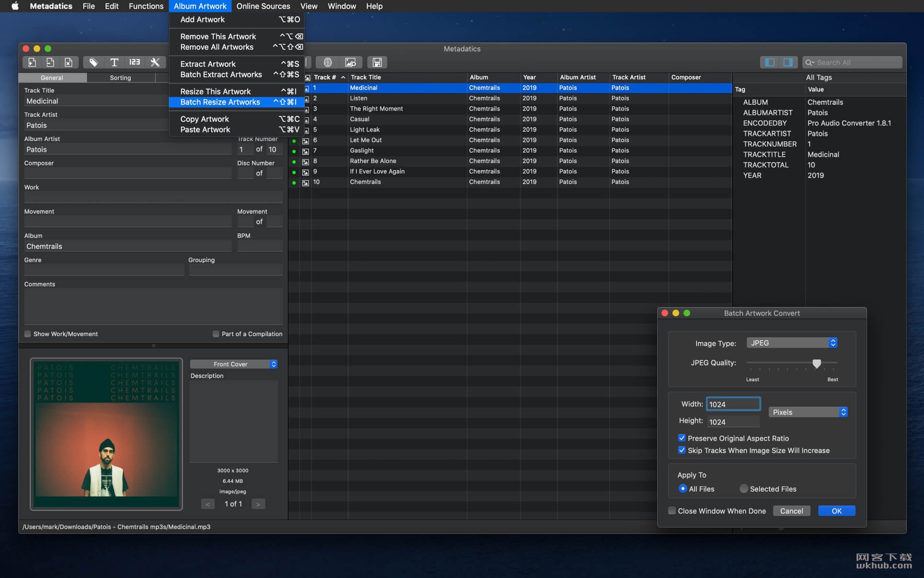Choose Copy Artwork menu item
Viewport: 924px width, 578px height.
(237, 119)
